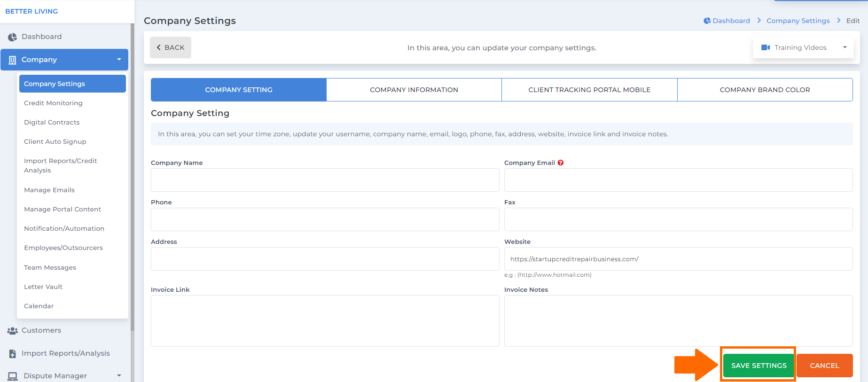The width and height of the screenshot is (868, 382).
Task: Click the Company Email help question icon
Action: click(x=561, y=163)
